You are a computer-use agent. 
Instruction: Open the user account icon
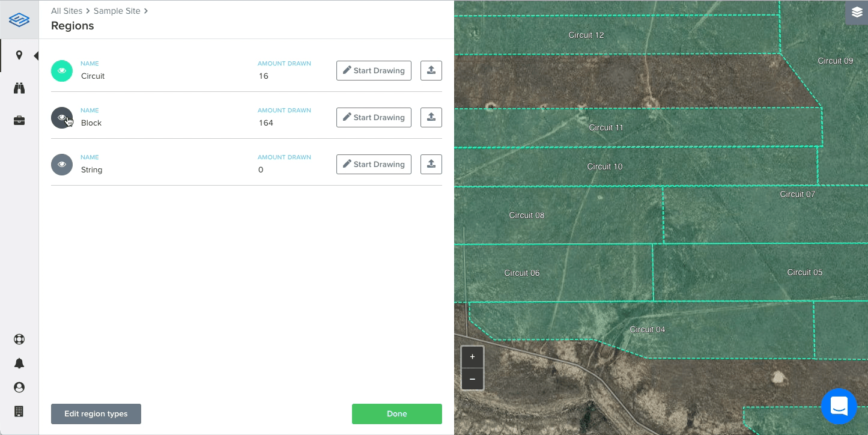coord(19,388)
